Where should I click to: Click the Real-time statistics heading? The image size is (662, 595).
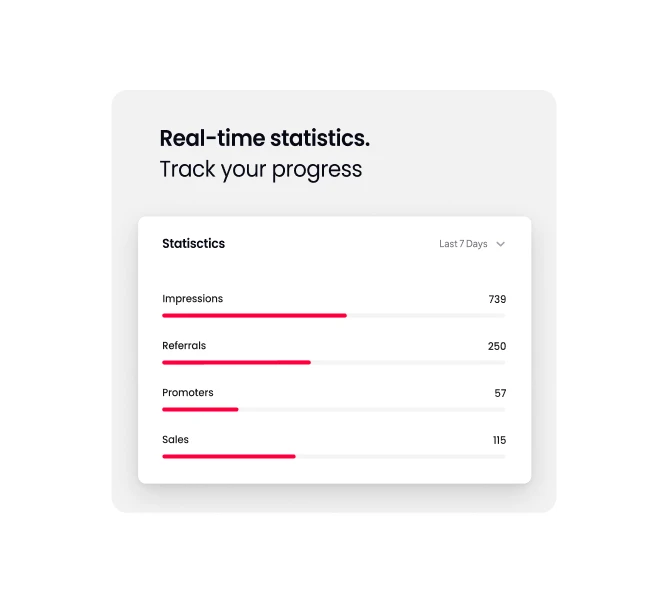pyautogui.click(x=265, y=138)
